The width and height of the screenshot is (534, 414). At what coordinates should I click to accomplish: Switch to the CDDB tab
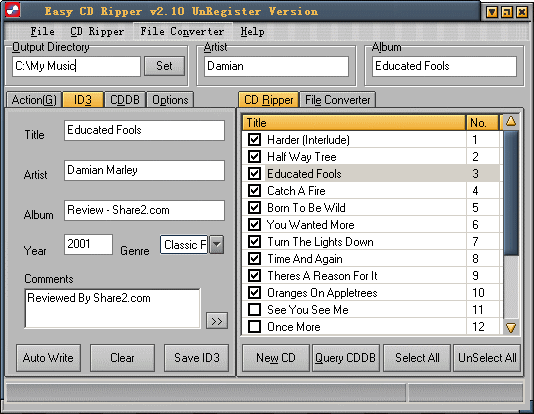click(x=125, y=100)
